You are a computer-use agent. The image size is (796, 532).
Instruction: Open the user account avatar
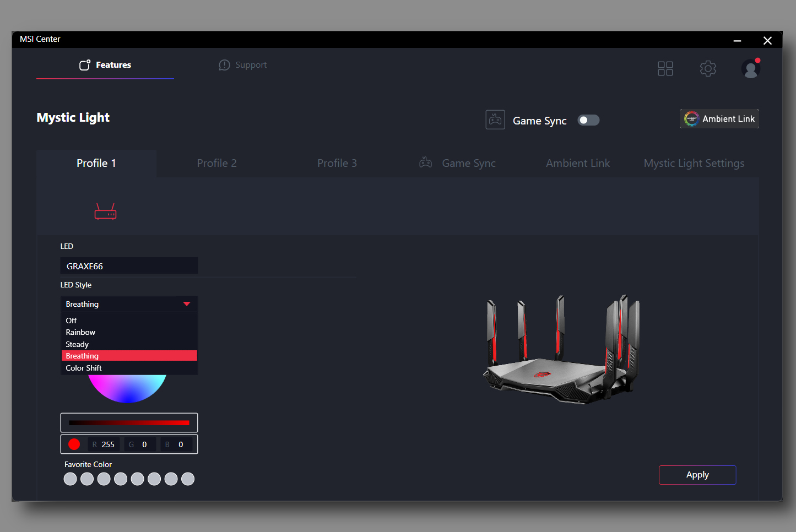click(750, 68)
